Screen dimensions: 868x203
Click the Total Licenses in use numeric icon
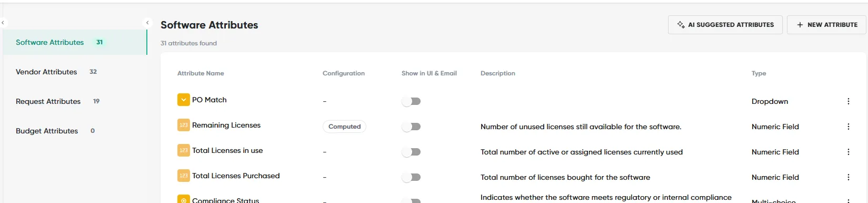pos(183,150)
